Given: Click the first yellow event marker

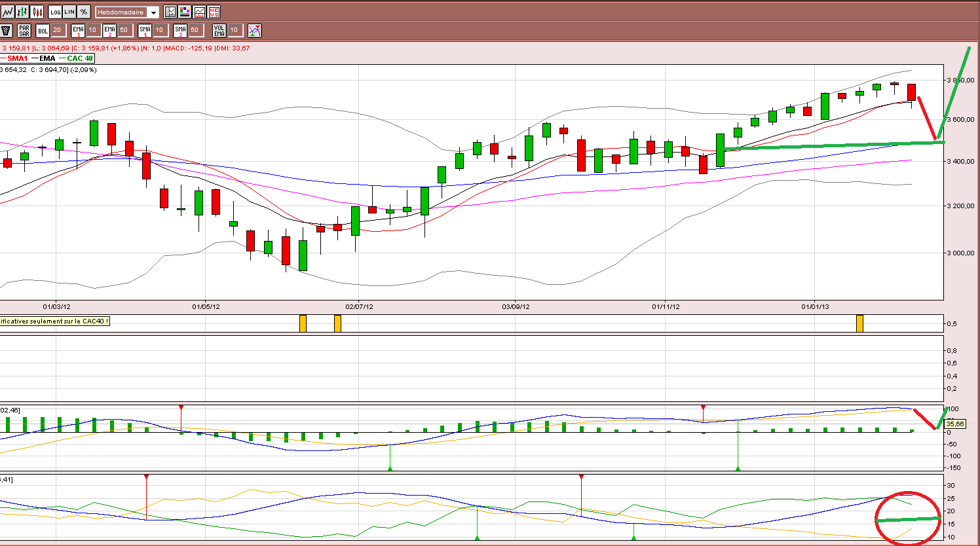Looking at the screenshot, I should coord(303,323).
